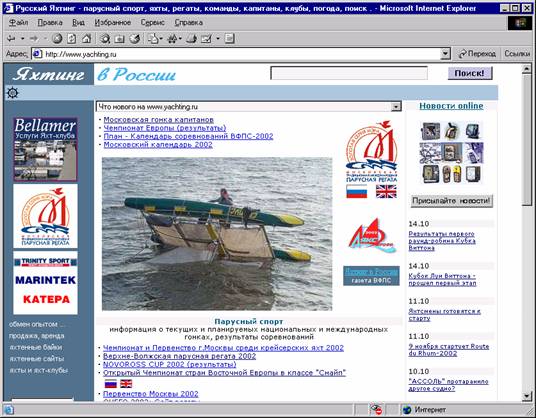Click the ship wheel icon under logo
The image size is (536, 418).
coord(13,93)
